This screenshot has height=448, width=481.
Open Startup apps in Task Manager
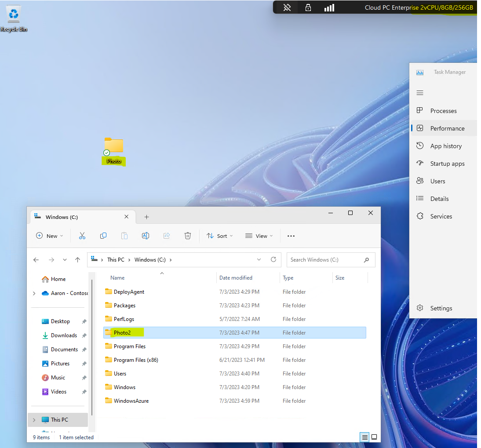(444, 164)
